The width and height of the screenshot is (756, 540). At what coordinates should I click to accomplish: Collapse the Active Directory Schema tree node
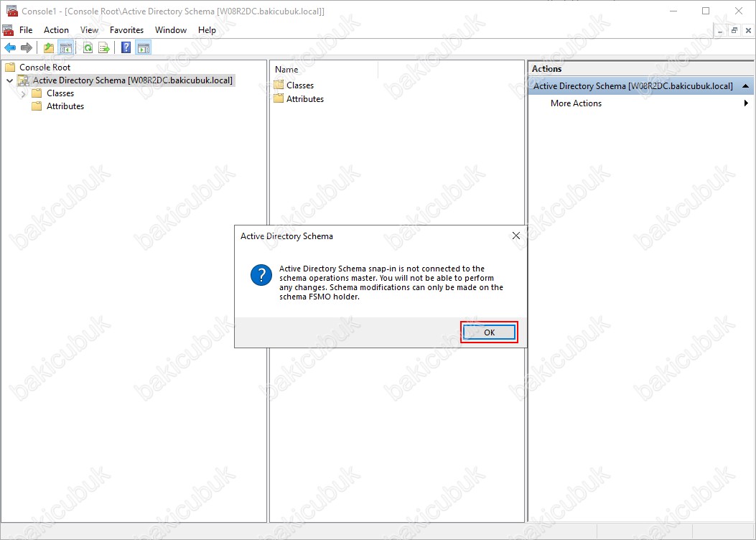click(9, 80)
